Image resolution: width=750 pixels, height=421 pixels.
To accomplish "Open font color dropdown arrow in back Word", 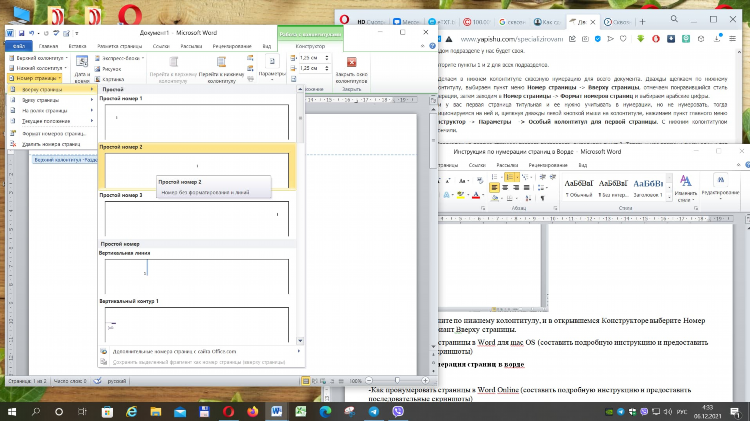I will (x=483, y=195).
